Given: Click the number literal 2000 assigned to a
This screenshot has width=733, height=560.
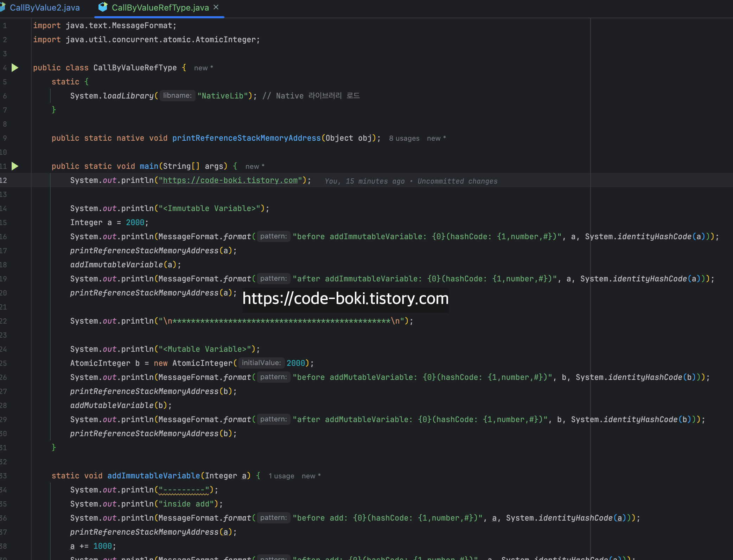Looking at the screenshot, I should click(135, 222).
